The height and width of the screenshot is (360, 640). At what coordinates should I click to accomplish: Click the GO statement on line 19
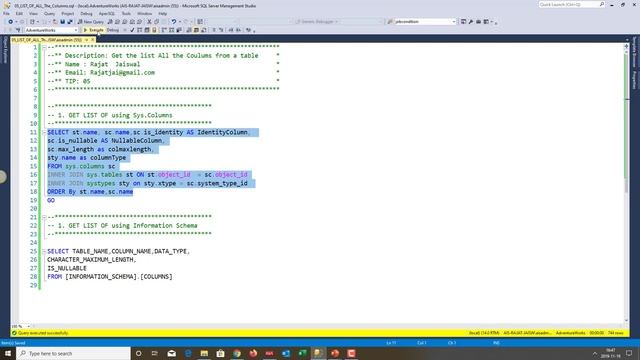(x=51, y=200)
